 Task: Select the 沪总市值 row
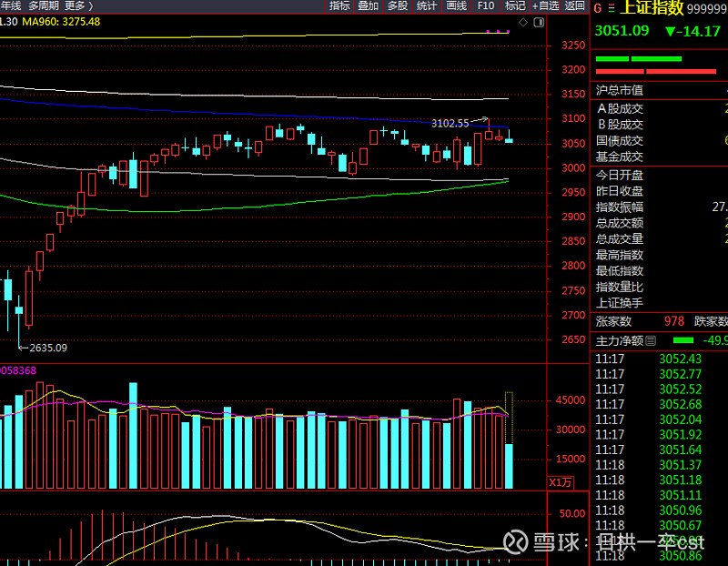(x=659, y=90)
